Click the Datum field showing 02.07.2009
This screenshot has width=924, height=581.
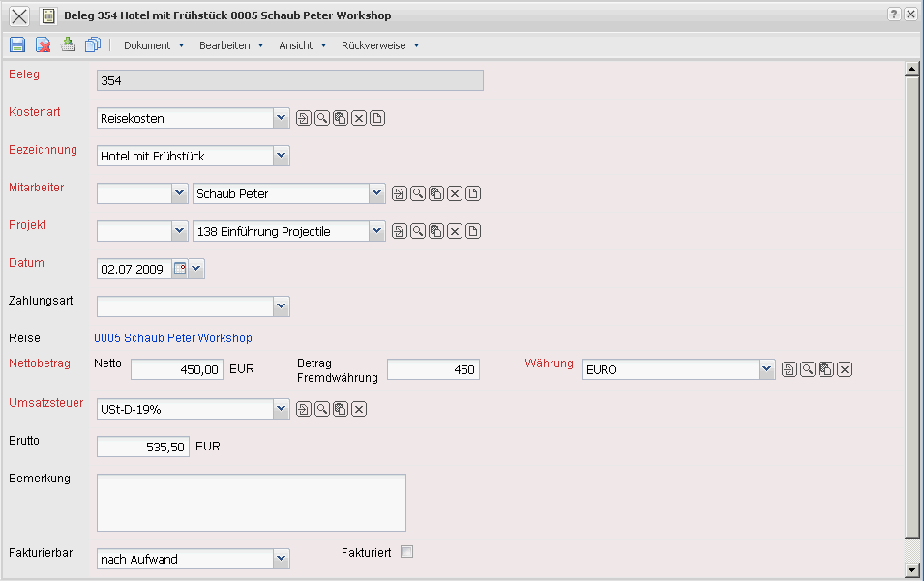tap(134, 269)
